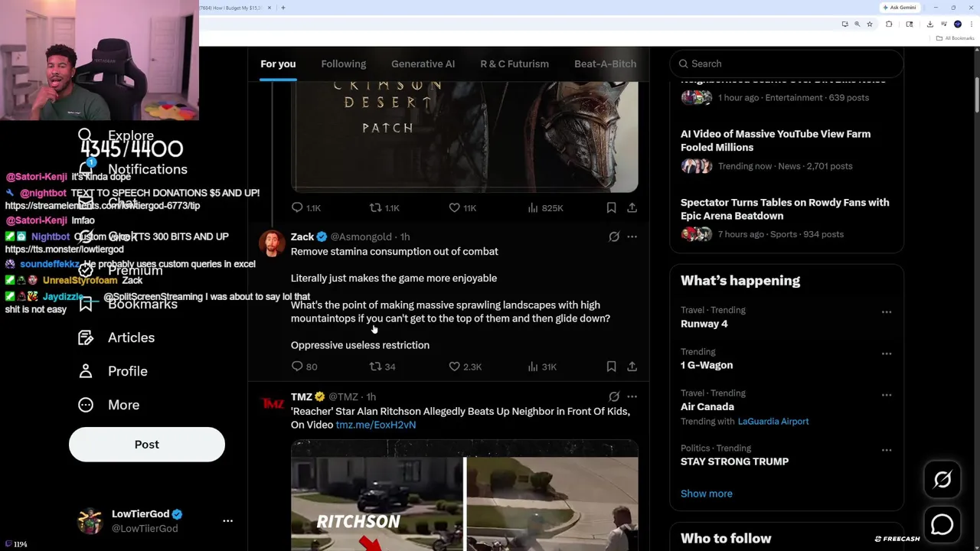Repost the Crimson Desert patch post
The height and width of the screenshot is (551, 980).
pos(384,207)
